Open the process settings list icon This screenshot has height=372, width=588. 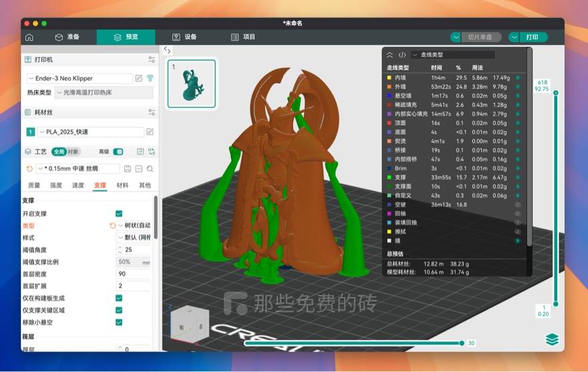[140, 152]
